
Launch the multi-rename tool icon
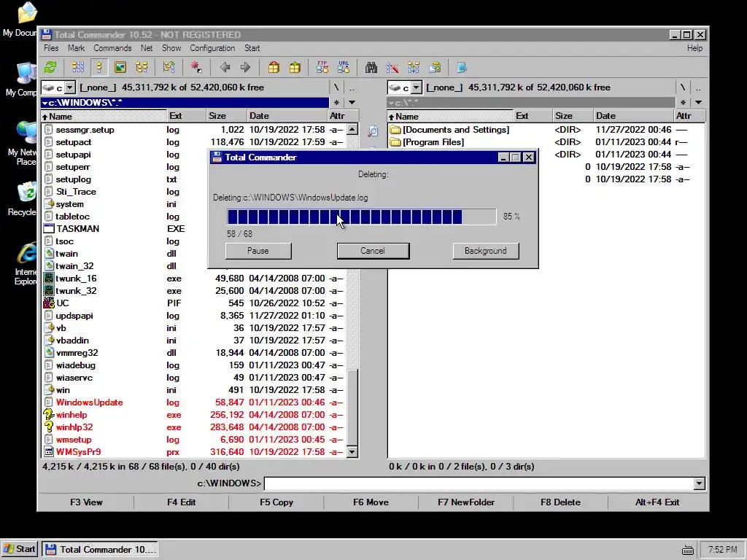[x=392, y=67]
